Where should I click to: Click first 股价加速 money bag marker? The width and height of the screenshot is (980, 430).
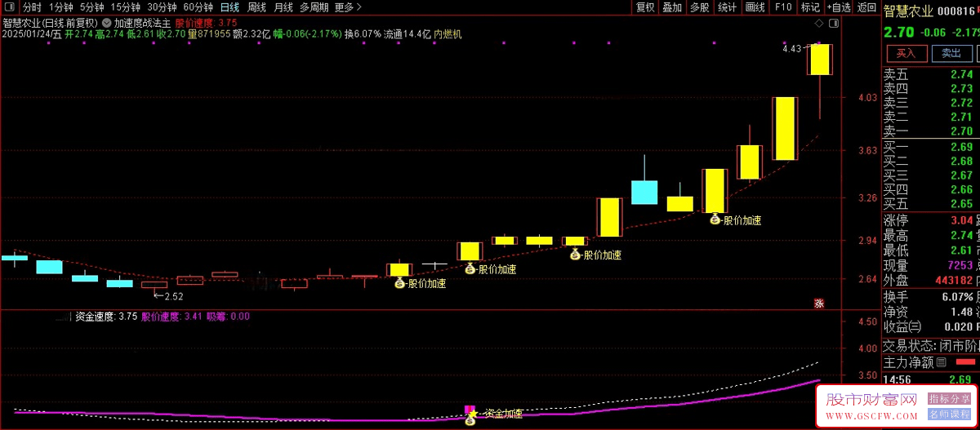tap(400, 283)
